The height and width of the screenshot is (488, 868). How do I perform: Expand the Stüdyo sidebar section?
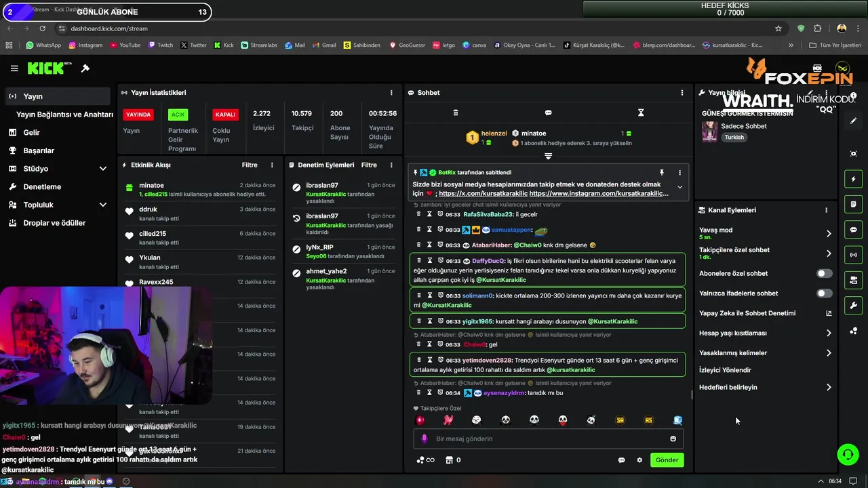[103, 169]
